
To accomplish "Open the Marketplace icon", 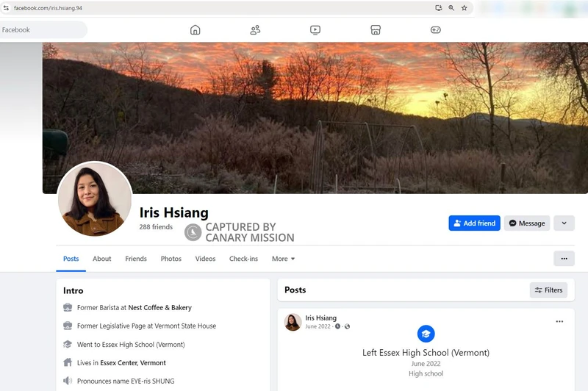I will tap(375, 30).
